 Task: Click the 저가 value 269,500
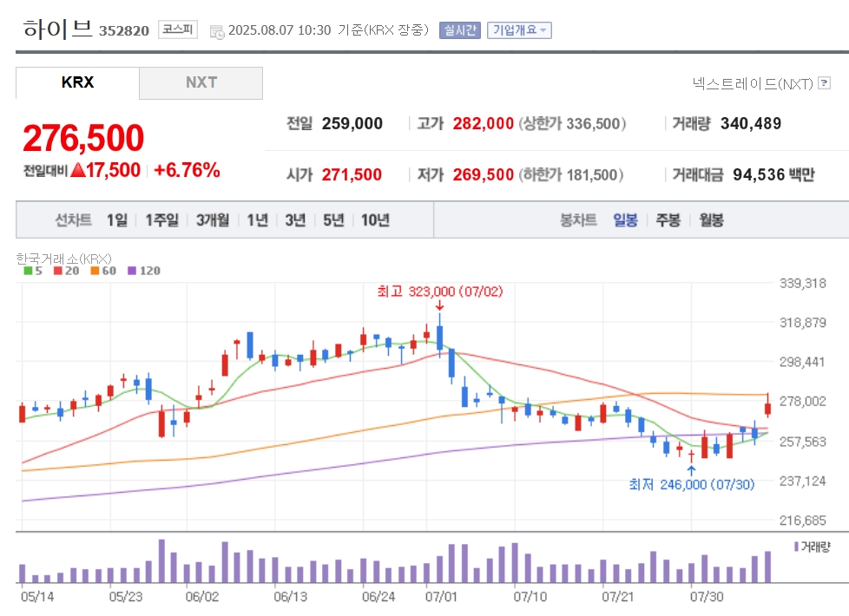483,174
